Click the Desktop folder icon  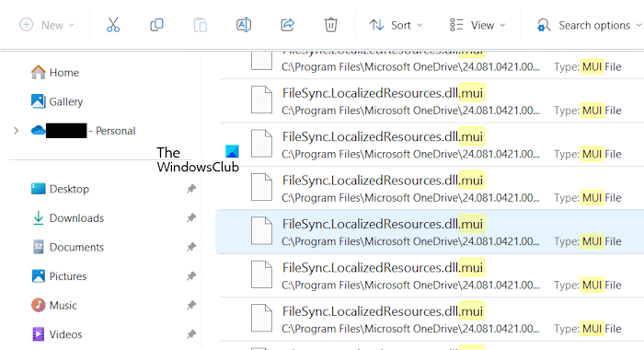coord(39,189)
